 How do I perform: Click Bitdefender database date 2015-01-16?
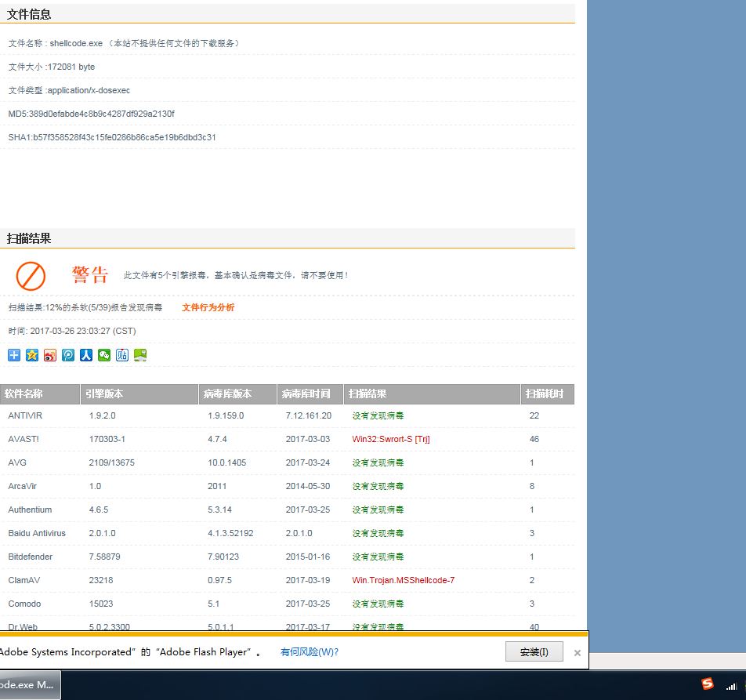coord(308,557)
